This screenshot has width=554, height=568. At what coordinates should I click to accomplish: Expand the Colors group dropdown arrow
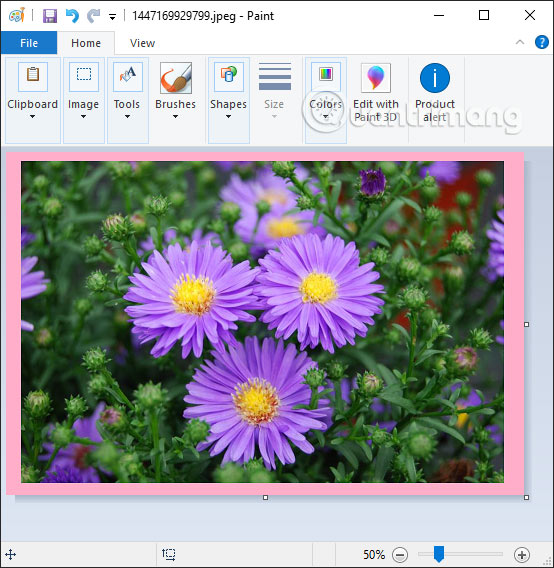325,117
